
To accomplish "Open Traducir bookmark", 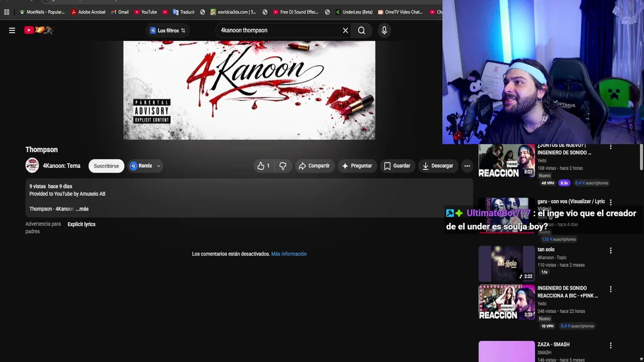I will pyautogui.click(x=184, y=12).
